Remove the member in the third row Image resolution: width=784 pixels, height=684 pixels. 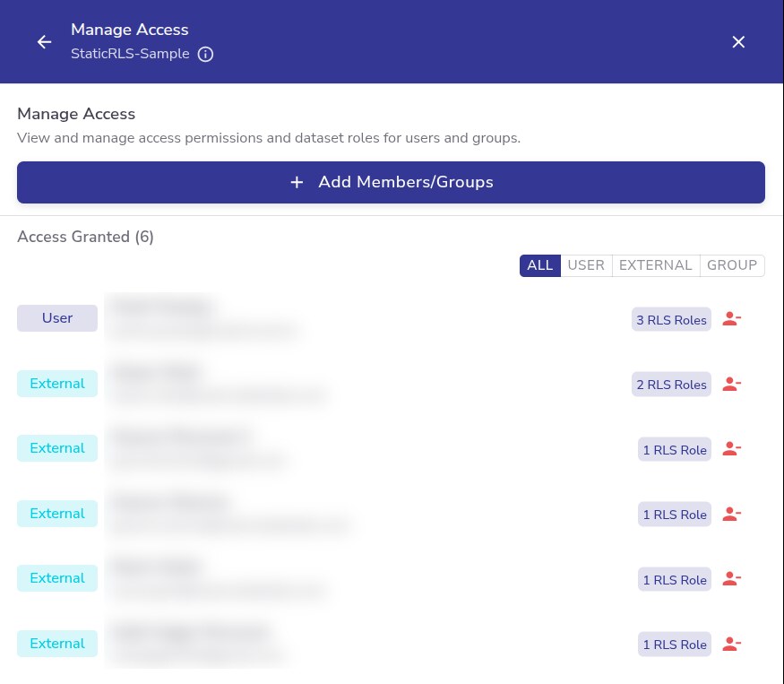[731, 449]
